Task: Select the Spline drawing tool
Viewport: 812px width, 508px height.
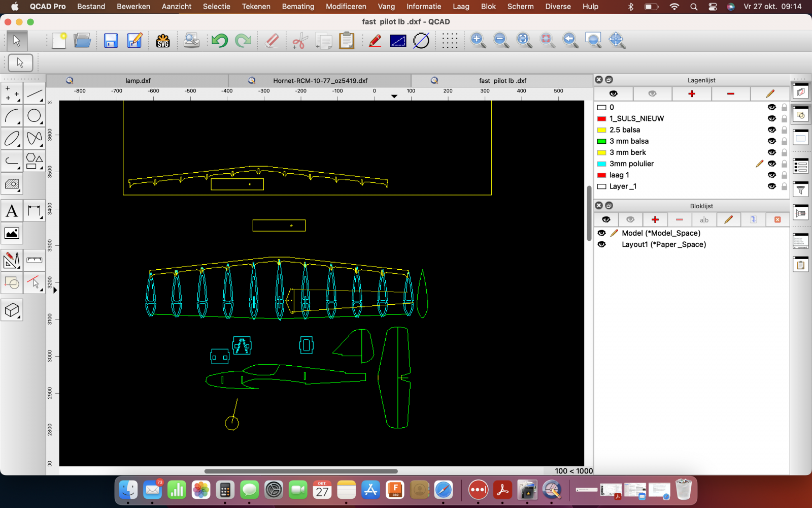Action: 34,138
